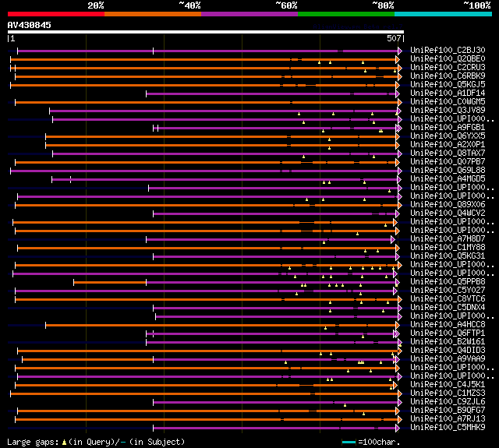The width and height of the screenshot is (499, 448).
Task: Select the UniRef100_A7RJ13 label
Action: [x=448, y=419]
